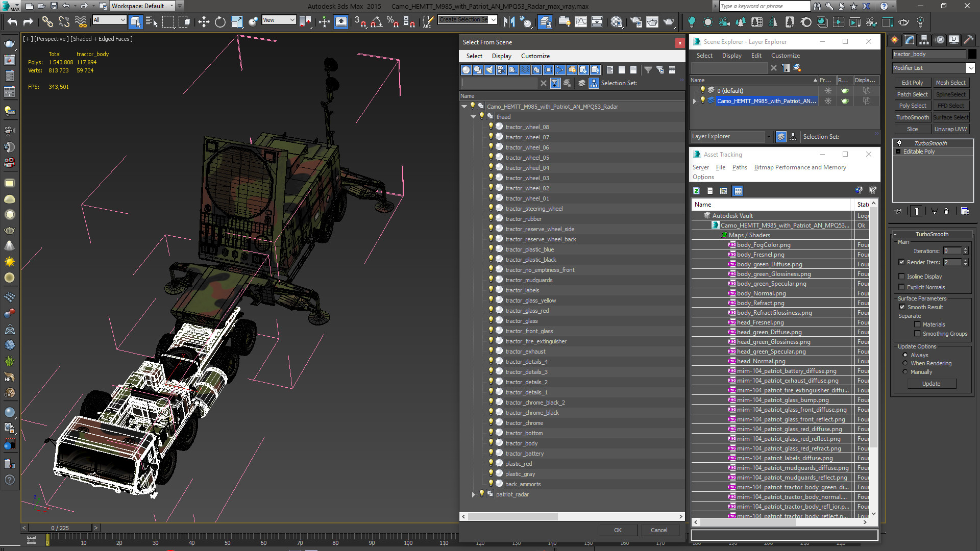
Task: Toggle the Angle Snap tool
Action: click(x=377, y=21)
